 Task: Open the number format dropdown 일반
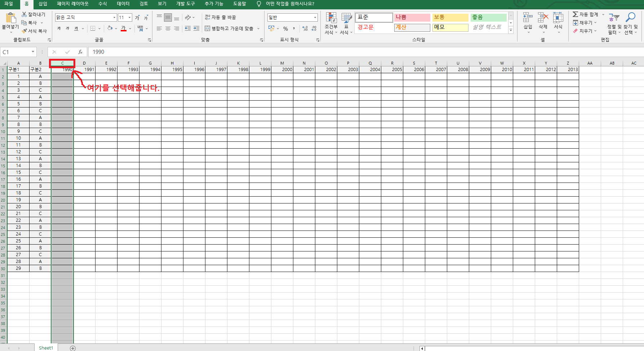[x=315, y=17]
